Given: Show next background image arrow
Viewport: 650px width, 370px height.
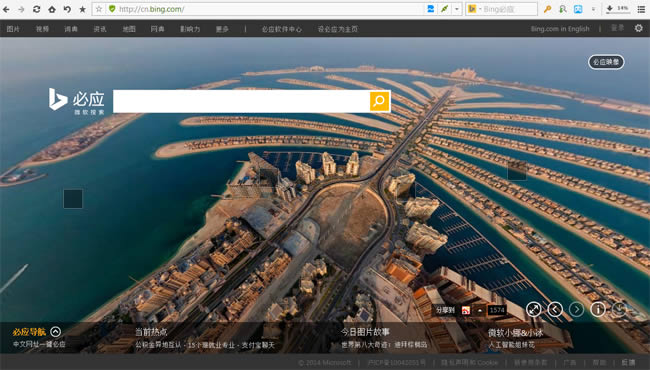Looking at the screenshot, I should coord(577,309).
